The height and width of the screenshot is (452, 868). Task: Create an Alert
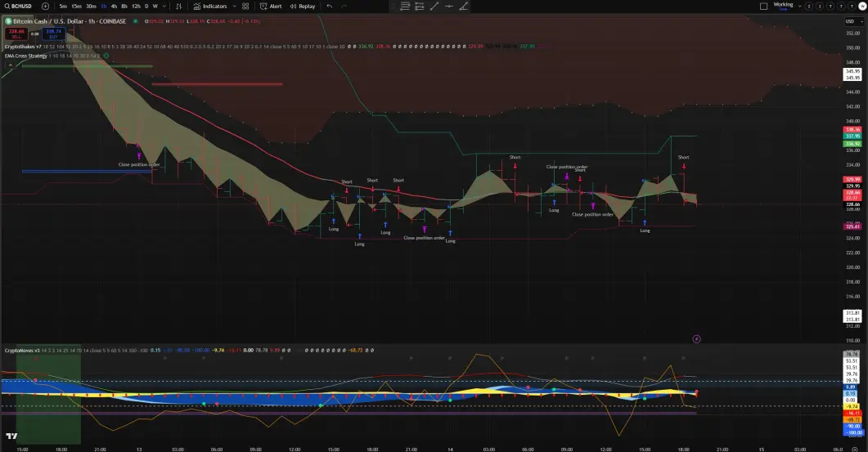[271, 6]
